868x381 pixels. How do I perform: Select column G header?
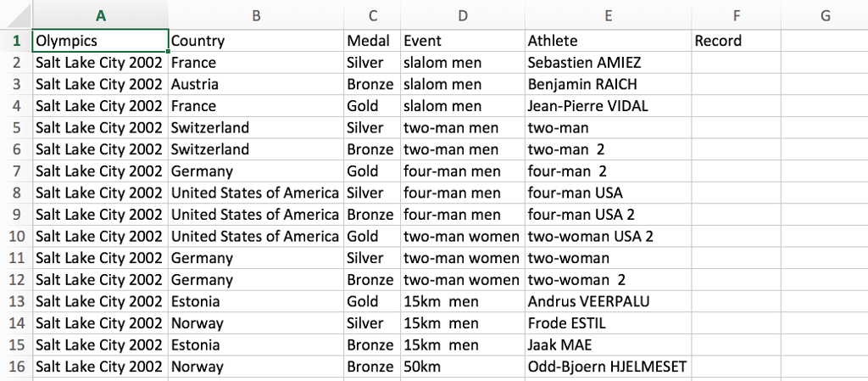pyautogui.click(x=824, y=15)
